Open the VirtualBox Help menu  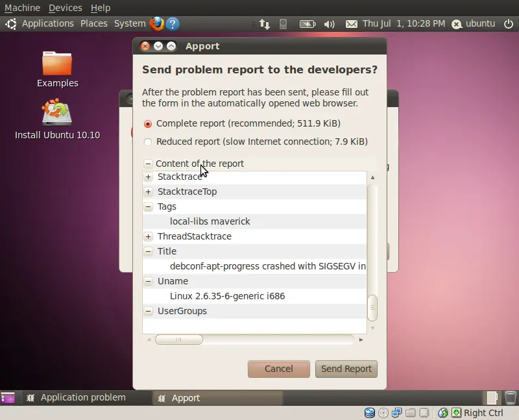pyautogui.click(x=101, y=8)
